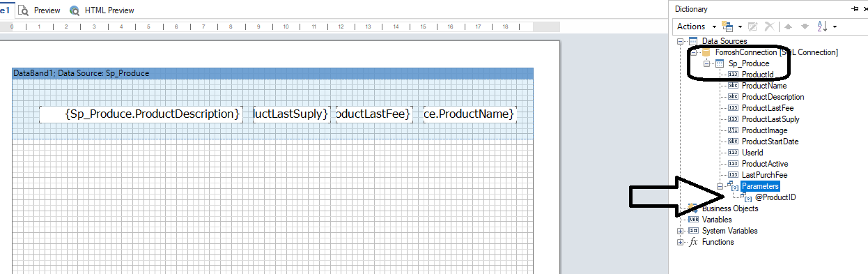The image size is (868, 274).
Task: Expand the System Variables node
Action: [681, 231]
